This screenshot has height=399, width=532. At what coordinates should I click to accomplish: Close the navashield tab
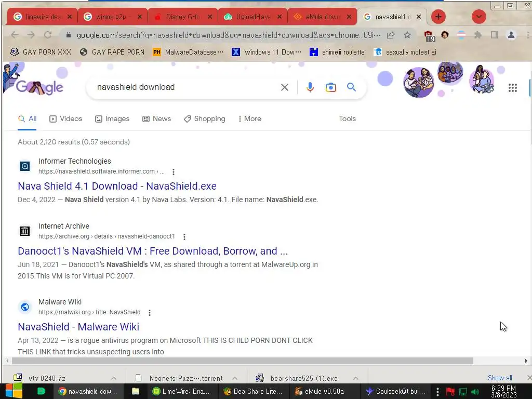[x=419, y=17]
